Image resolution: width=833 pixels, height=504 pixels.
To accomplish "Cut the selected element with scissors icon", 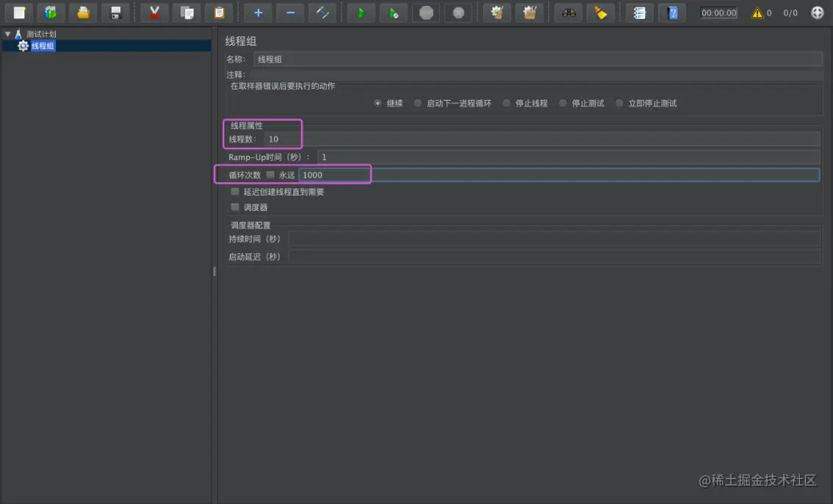I will pos(154,12).
